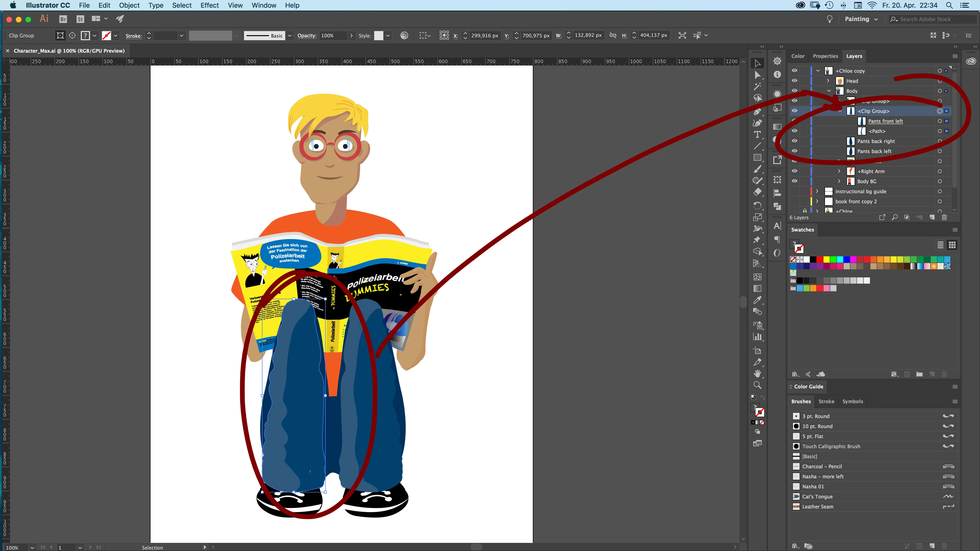Click the Locate Object magnifier in Layers panel
The width and height of the screenshot is (980, 551).
click(x=895, y=218)
